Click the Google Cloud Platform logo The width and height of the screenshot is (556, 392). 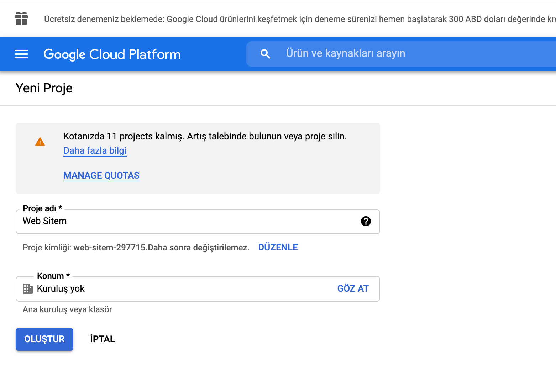click(112, 54)
